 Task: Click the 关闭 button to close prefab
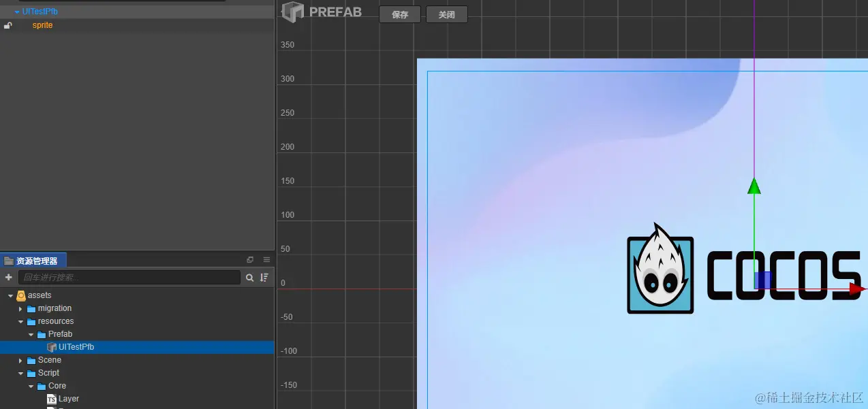pyautogui.click(x=447, y=14)
